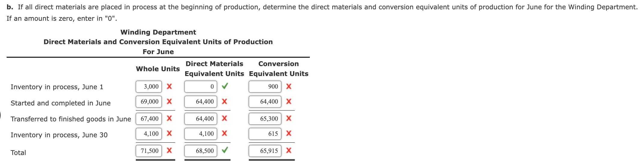
Task: Click Transferred to finished goods whole units 67,400
Action: click(x=149, y=119)
